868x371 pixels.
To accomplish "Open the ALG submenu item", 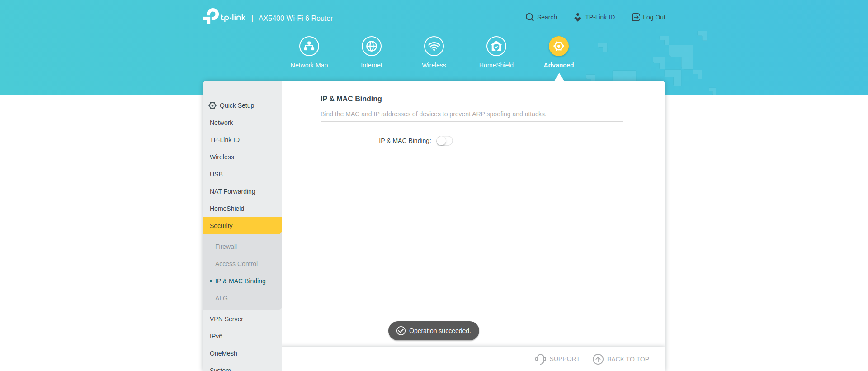I will pyautogui.click(x=222, y=298).
